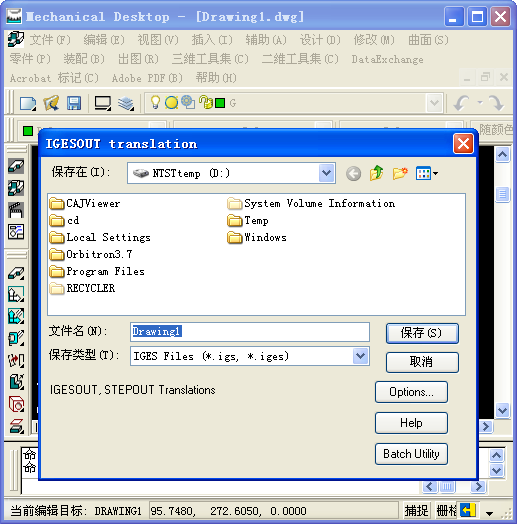The image size is (517, 524).
Task: Go back to previous folder icon
Action: coord(353,173)
